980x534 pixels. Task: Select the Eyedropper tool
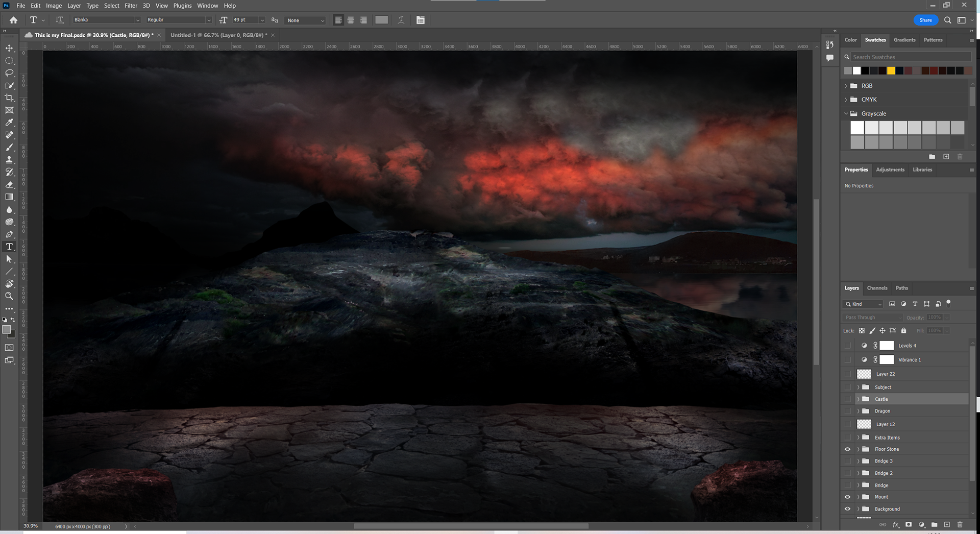pyautogui.click(x=9, y=123)
